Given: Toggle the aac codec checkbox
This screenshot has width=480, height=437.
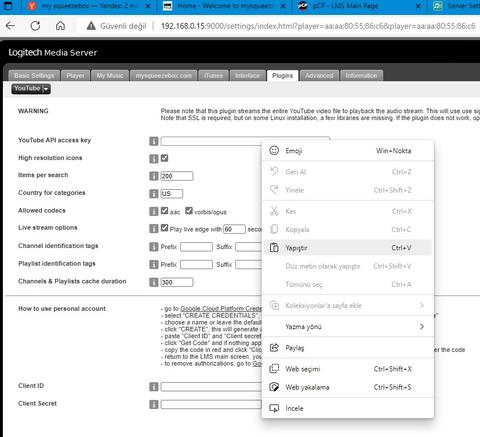Looking at the screenshot, I should coord(164,210).
